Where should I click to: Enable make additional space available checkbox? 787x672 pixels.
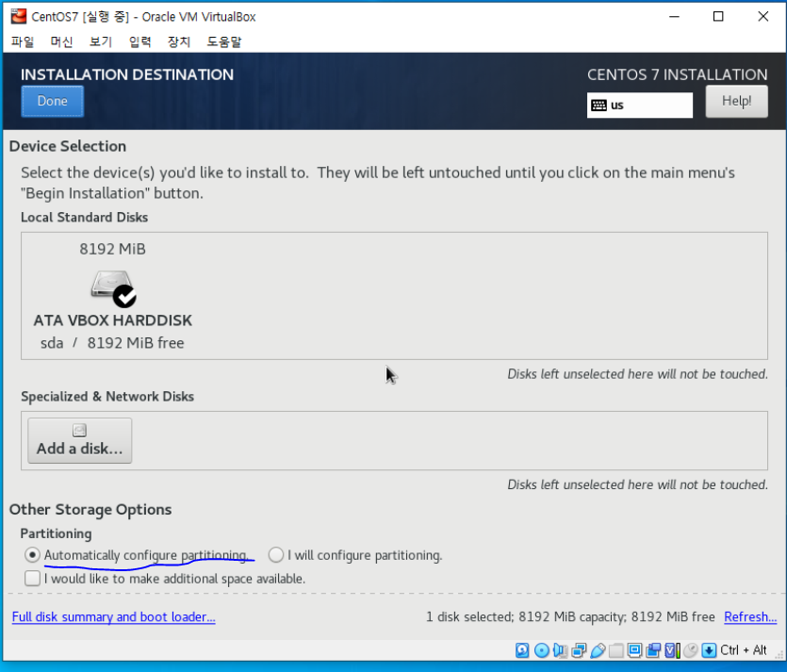click(x=32, y=578)
